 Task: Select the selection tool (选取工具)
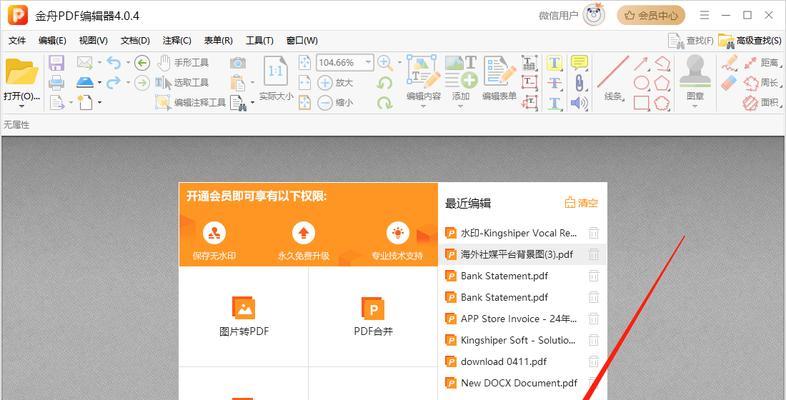tap(181, 83)
